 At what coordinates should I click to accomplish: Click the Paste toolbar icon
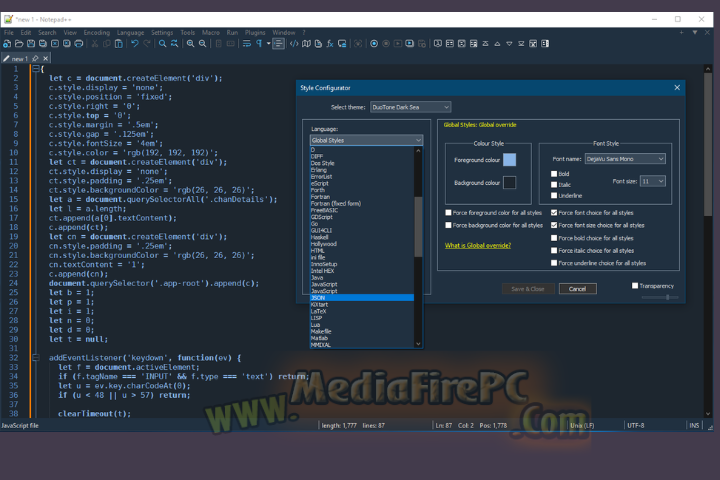pos(118,44)
